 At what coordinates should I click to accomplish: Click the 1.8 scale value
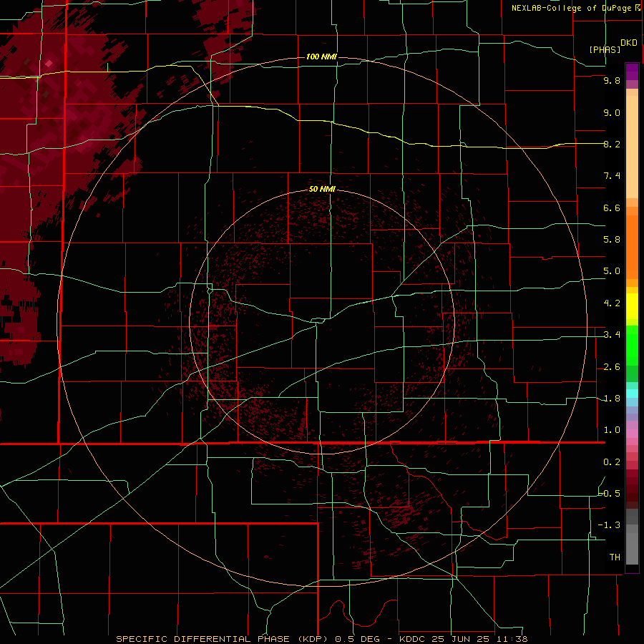click(612, 399)
